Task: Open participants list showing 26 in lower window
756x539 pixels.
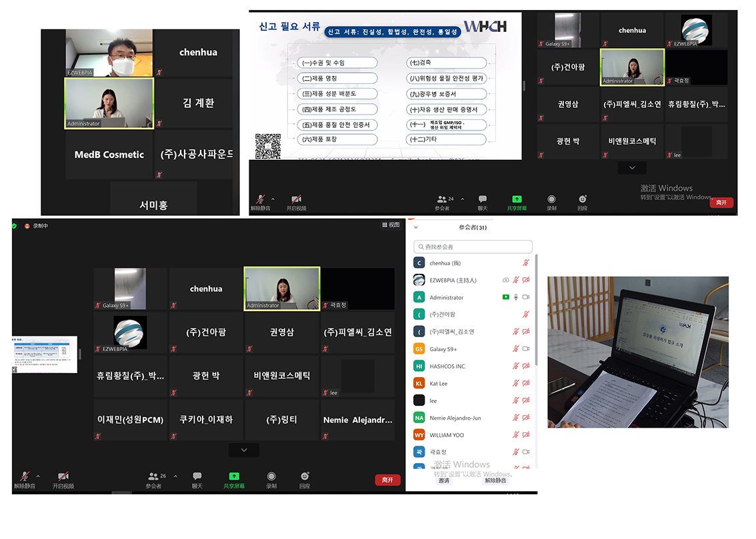Action: click(155, 480)
